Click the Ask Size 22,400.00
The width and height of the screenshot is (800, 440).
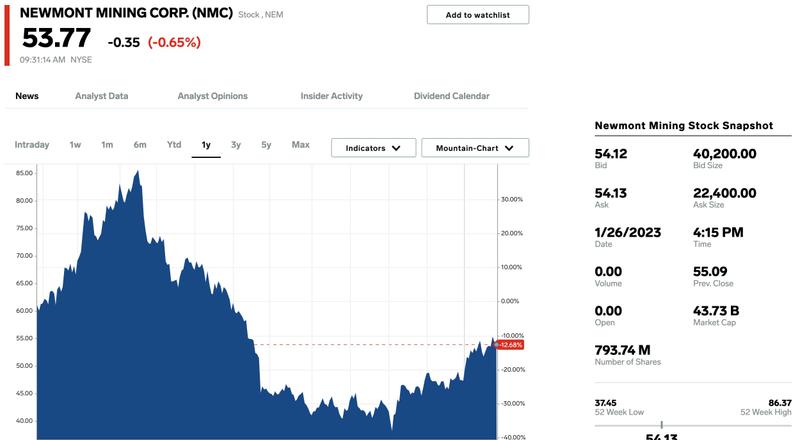pos(724,193)
